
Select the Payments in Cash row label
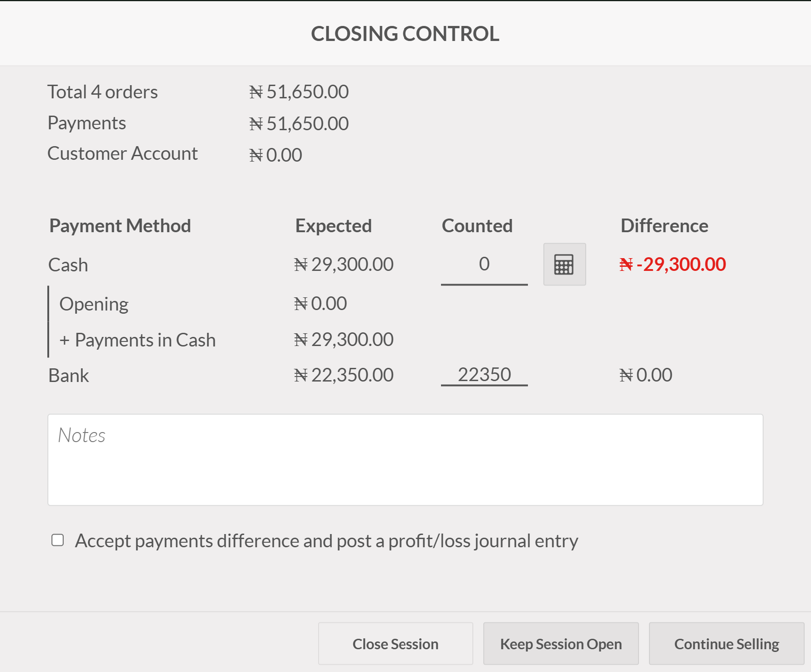[x=137, y=340]
